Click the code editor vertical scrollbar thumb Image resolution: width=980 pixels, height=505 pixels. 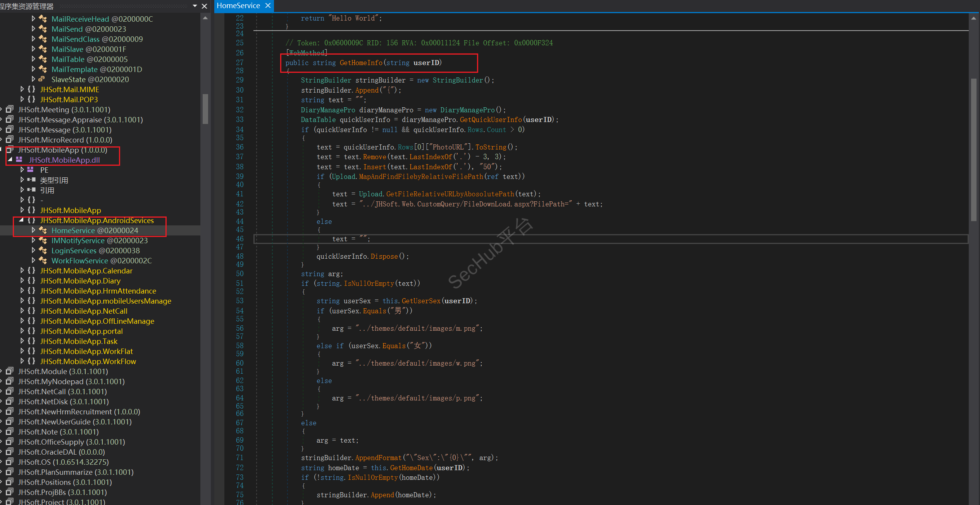point(974,150)
